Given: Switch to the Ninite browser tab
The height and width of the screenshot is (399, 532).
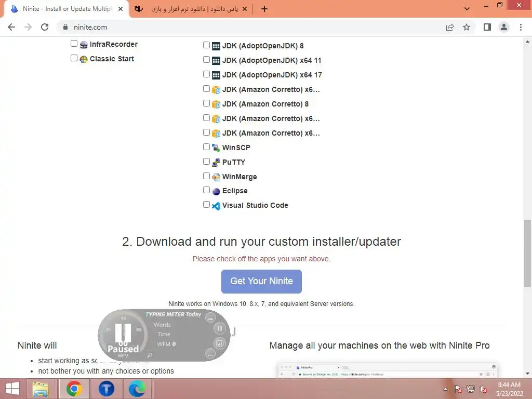Looking at the screenshot, I should pos(66,9).
